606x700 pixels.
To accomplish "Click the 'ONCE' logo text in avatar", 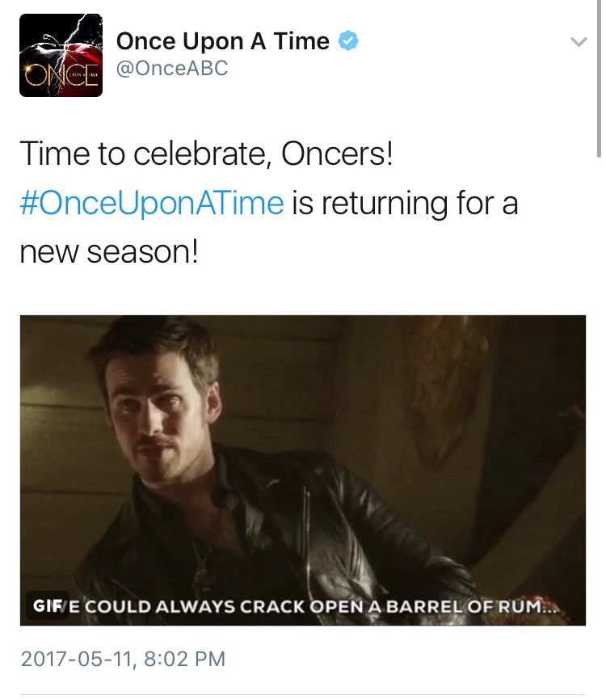I will (x=61, y=74).
